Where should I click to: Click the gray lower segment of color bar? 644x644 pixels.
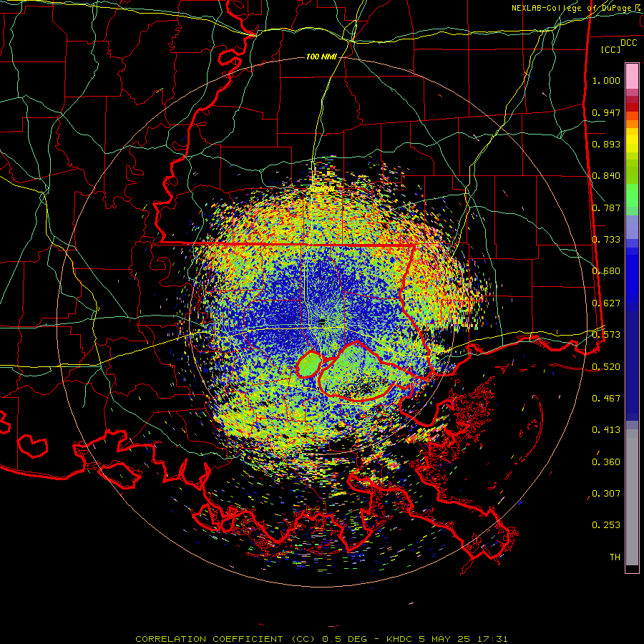[632, 497]
